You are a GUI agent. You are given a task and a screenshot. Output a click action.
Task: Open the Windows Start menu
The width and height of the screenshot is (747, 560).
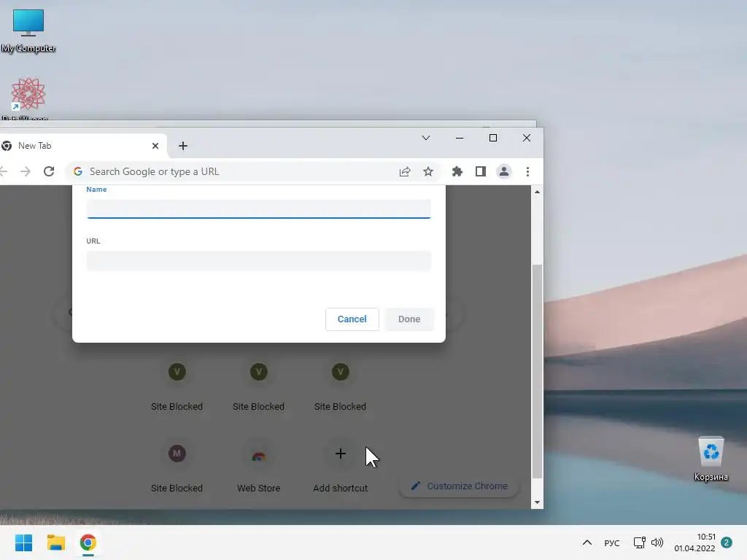[x=24, y=542]
